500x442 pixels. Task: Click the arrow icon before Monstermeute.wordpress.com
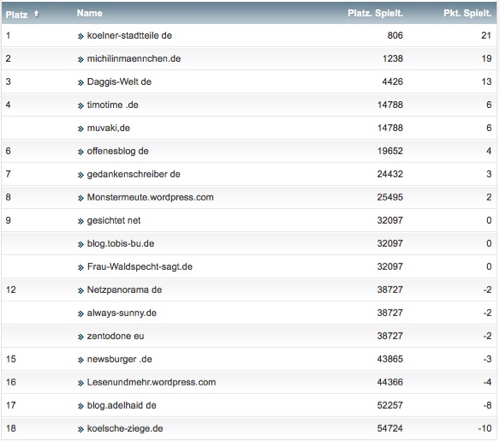point(80,198)
